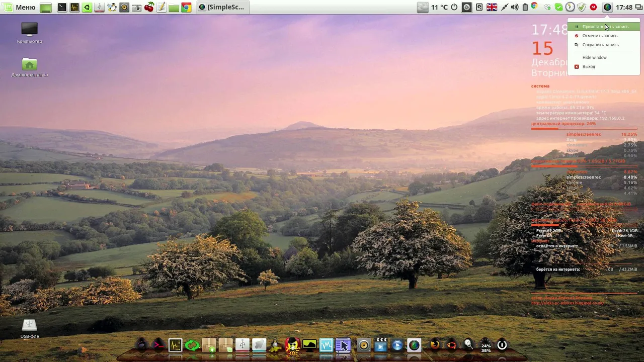The height and width of the screenshot is (362, 644).
Task: Switch to the [SimpleSc... window button
Action: click(222, 7)
